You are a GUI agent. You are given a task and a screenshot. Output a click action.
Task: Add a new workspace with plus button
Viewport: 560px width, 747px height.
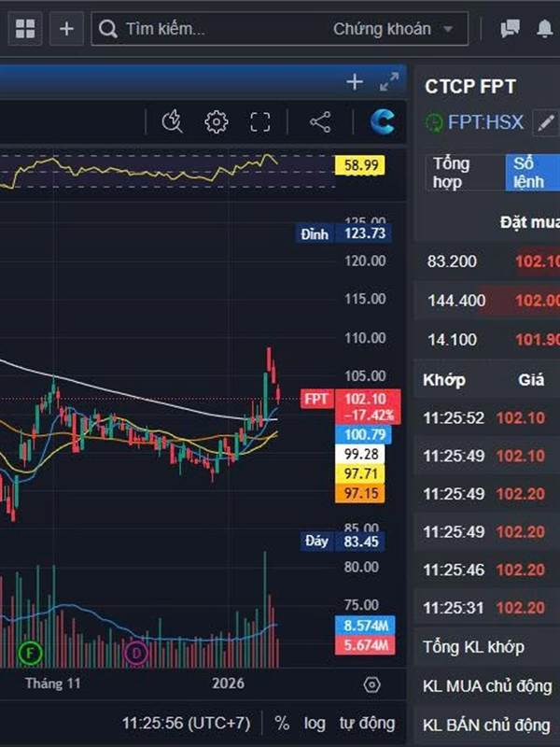pos(66,29)
